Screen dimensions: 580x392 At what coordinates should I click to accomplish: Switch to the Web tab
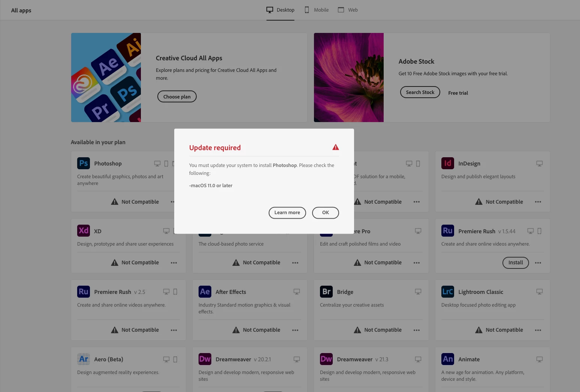click(348, 10)
